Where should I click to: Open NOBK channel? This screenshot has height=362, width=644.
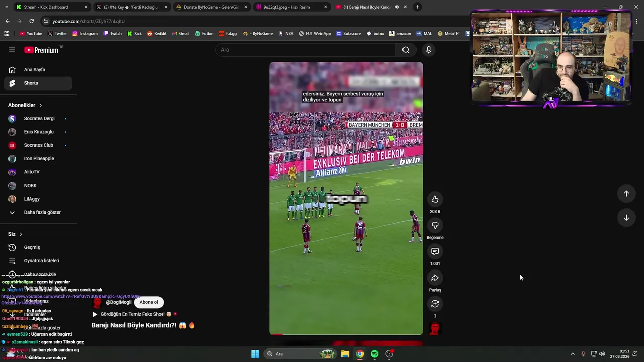[x=38, y=186]
